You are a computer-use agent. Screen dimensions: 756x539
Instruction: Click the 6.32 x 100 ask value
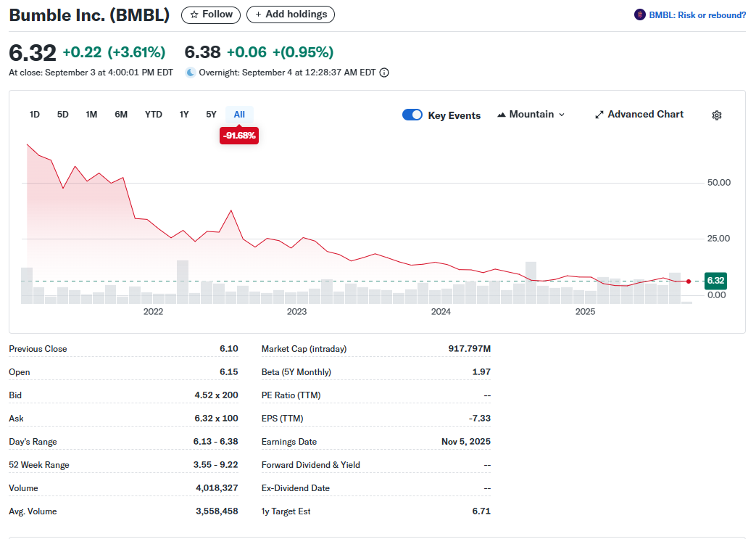click(216, 418)
